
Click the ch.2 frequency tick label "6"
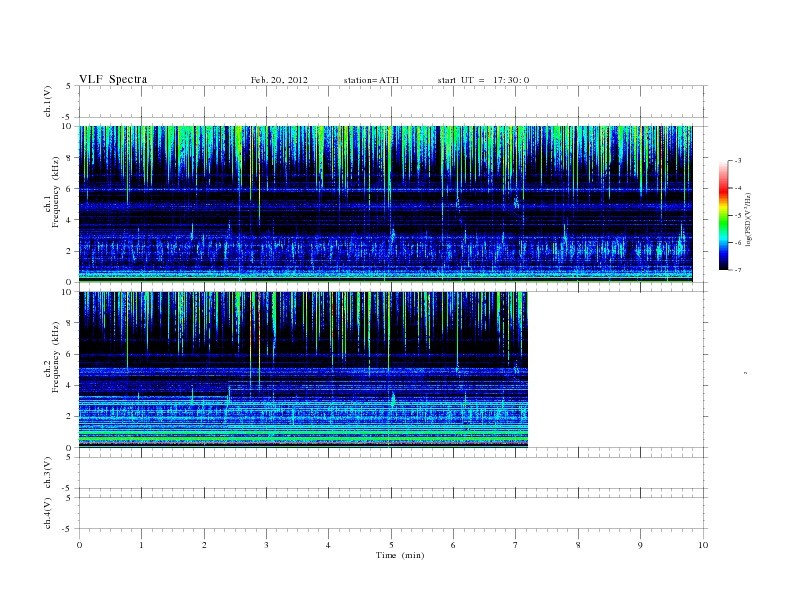[x=69, y=354]
